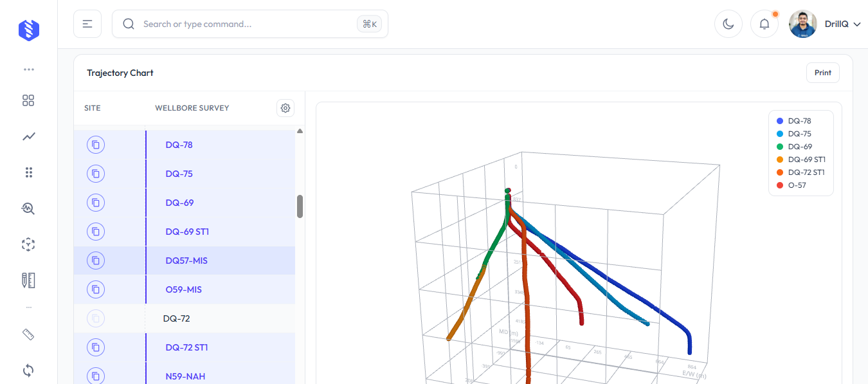Image resolution: width=868 pixels, height=384 pixels.
Task: Toggle O-57 legend entry in chart
Action: [x=791, y=185]
